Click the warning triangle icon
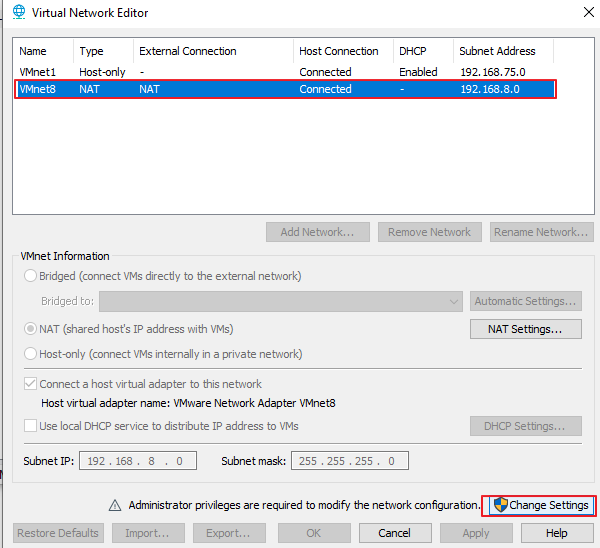The image size is (600, 548). (115, 506)
